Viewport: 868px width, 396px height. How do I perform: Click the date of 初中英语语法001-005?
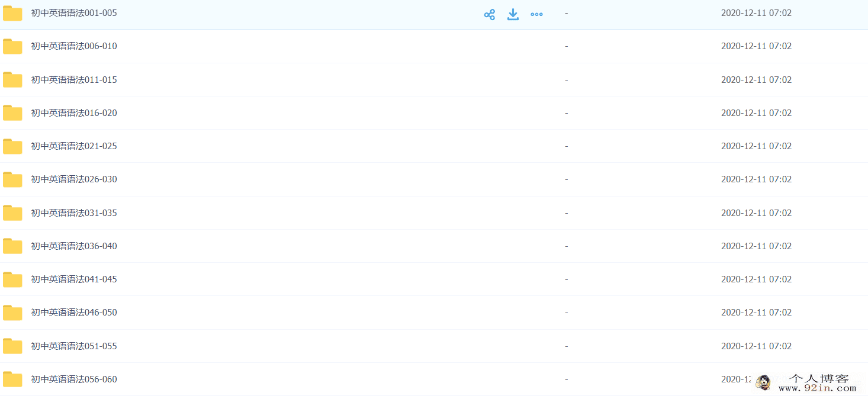coord(756,13)
